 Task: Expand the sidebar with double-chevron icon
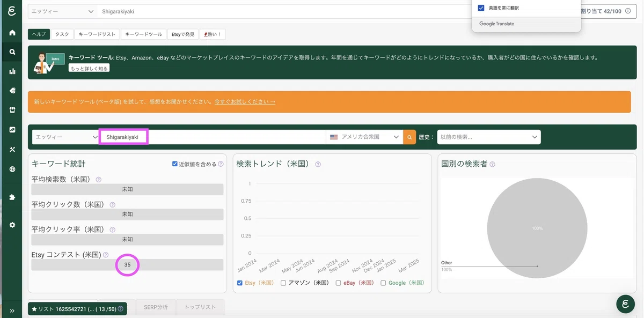coord(12,310)
